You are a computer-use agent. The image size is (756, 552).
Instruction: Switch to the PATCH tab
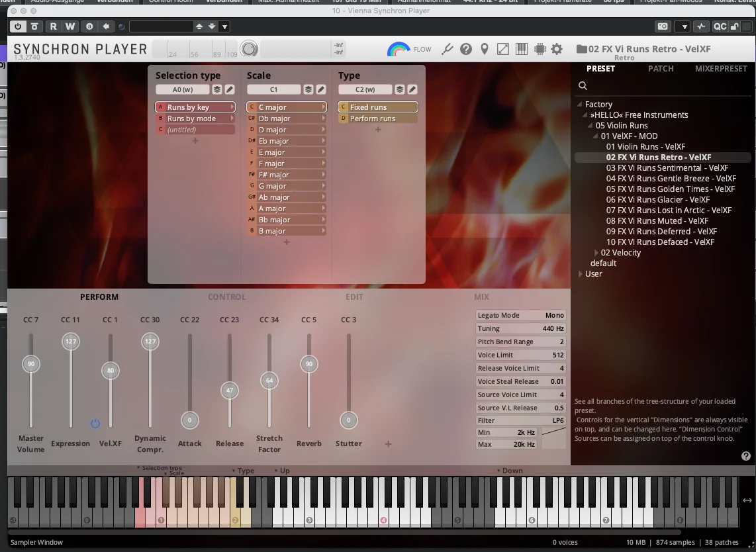coord(661,68)
